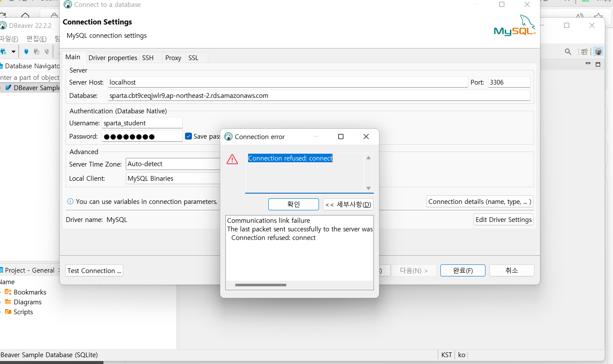Open the new connection dropdown arrow in DBeaver toolbar
This screenshot has width=613, height=364.
(x=13, y=52)
